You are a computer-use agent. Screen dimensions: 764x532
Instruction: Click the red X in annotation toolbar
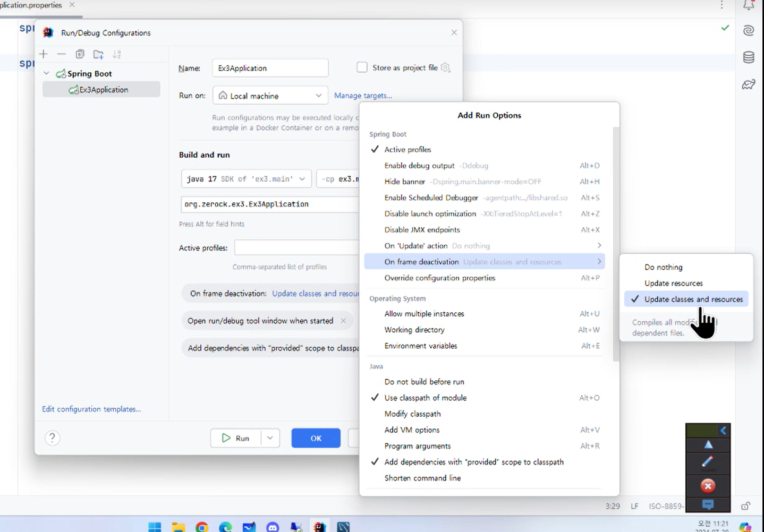[708, 486]
